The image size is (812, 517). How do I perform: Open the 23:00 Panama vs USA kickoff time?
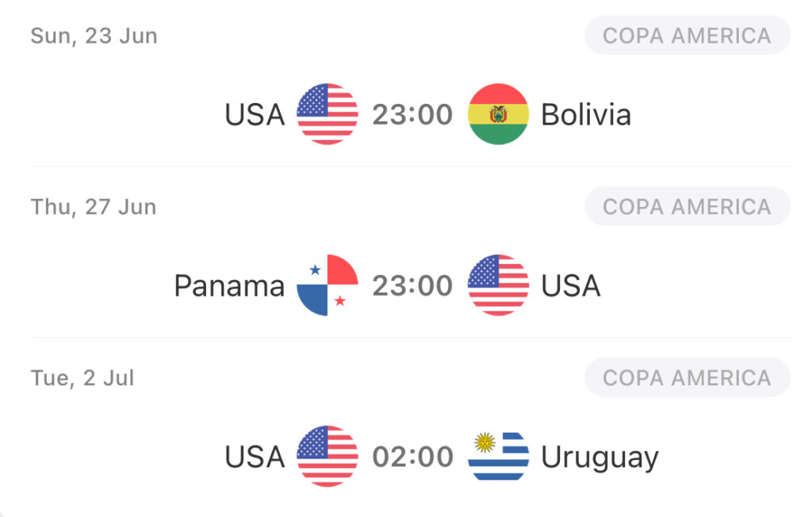(x=412, y=285)
